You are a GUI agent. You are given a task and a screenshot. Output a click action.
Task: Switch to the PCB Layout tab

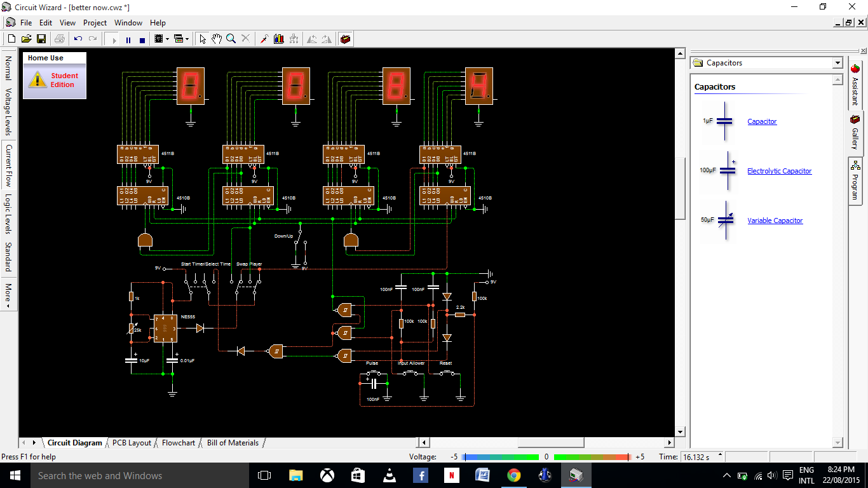[132, 443]
